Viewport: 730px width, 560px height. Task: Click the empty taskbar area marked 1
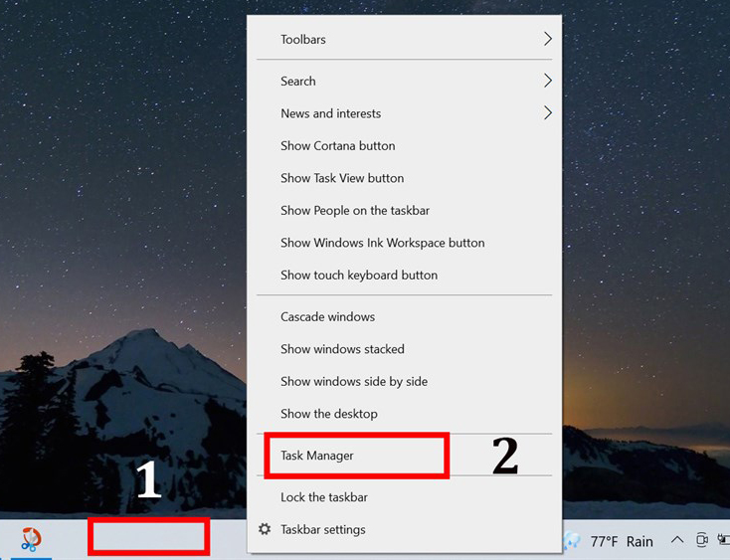(148, 537)
